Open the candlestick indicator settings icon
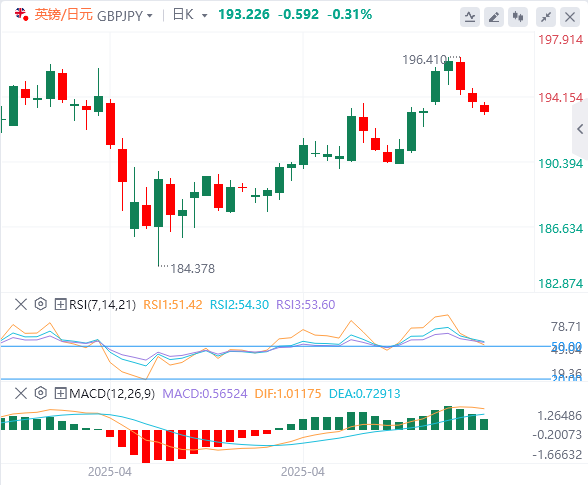 coord(518,17)
